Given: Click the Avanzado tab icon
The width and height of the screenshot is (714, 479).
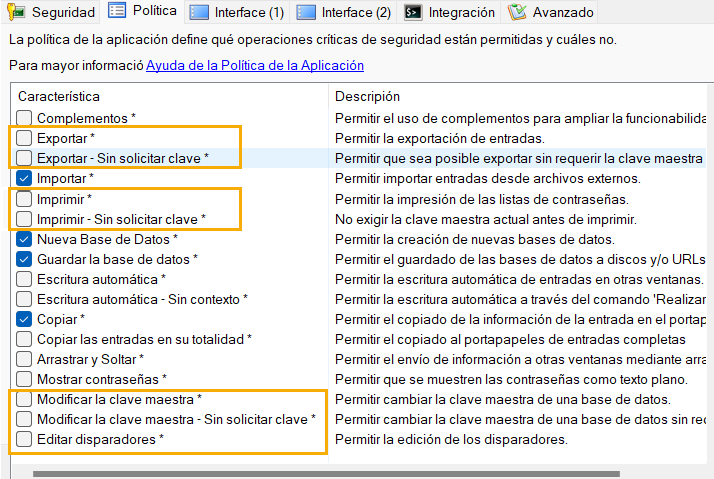Looking at the screenshot, I should [517, 12].
